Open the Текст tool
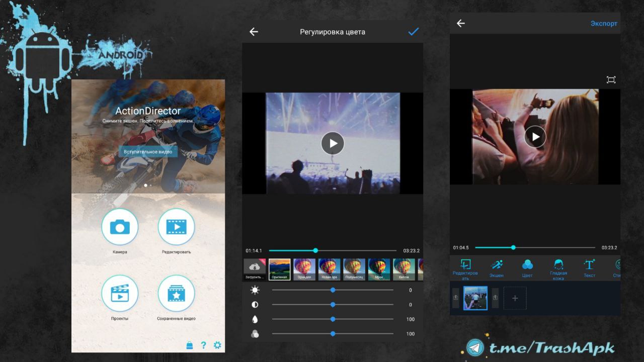 [x=589, y=268]
